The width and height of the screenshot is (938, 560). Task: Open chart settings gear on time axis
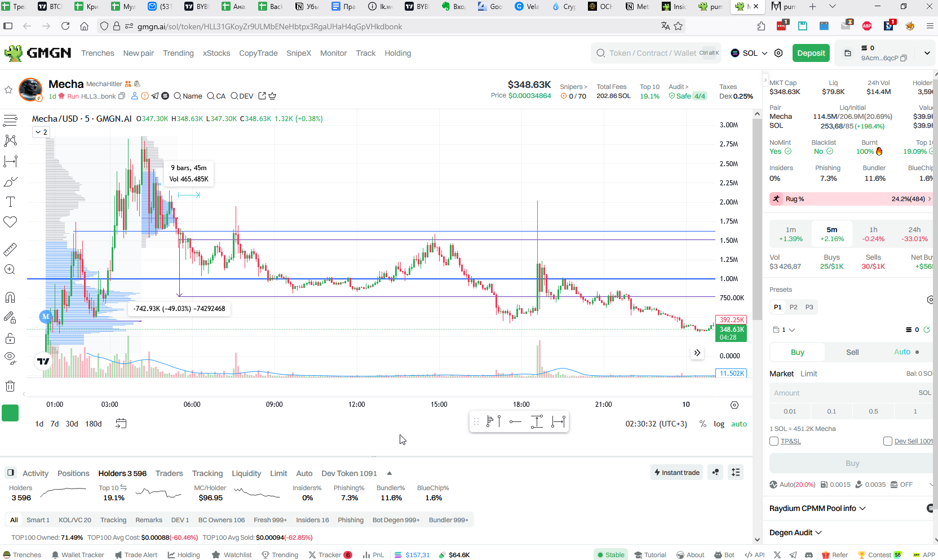(735, 405)
